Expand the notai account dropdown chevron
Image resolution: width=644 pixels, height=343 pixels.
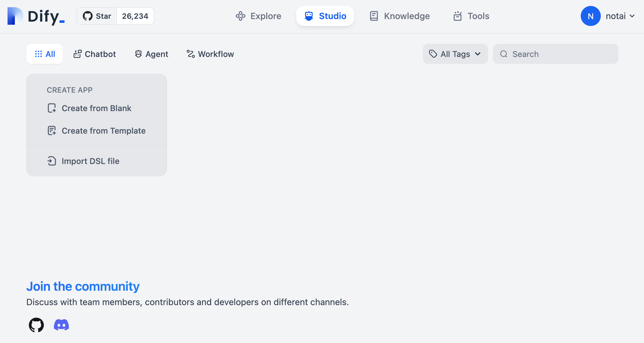(x=632, y=16)
